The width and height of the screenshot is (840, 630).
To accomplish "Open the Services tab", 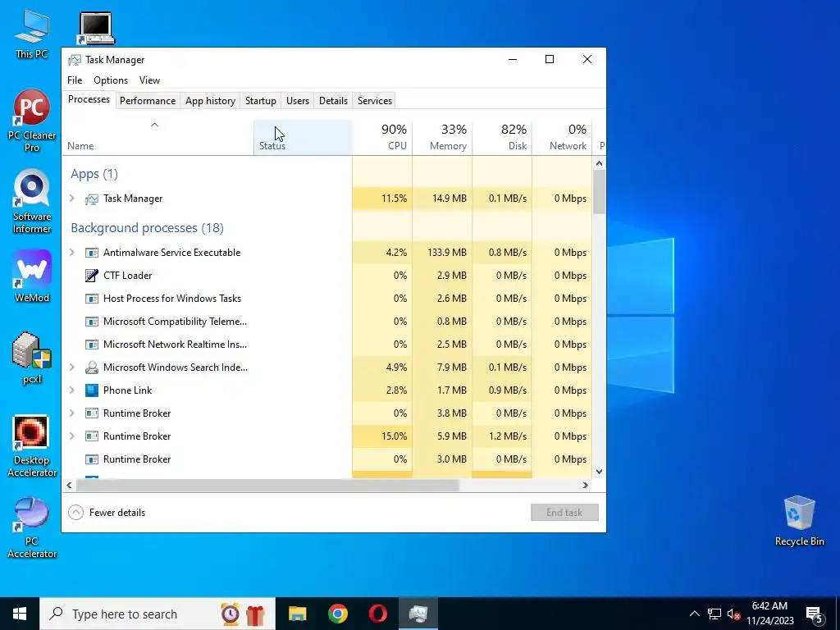I will coord(374,101).
